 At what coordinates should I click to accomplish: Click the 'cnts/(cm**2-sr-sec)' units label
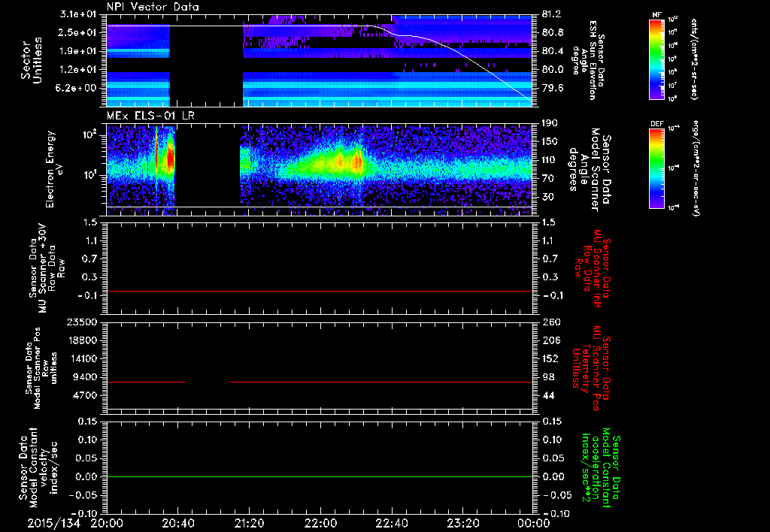pos(694,59)
